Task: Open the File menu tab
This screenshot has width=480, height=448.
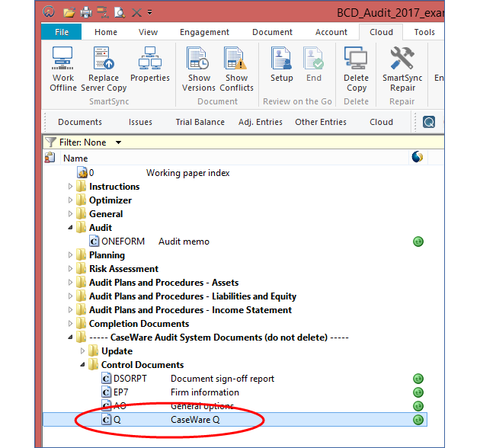Action: [62, 32]
